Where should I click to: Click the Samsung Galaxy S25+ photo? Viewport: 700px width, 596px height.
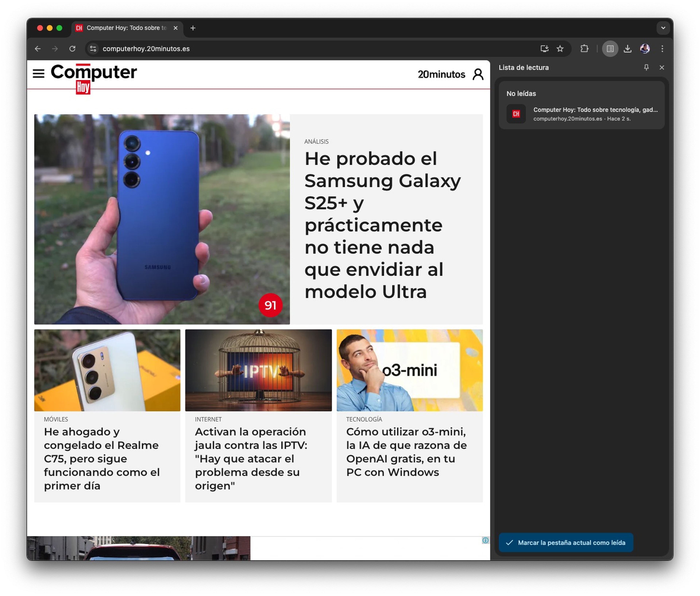(x=162, y=219)
